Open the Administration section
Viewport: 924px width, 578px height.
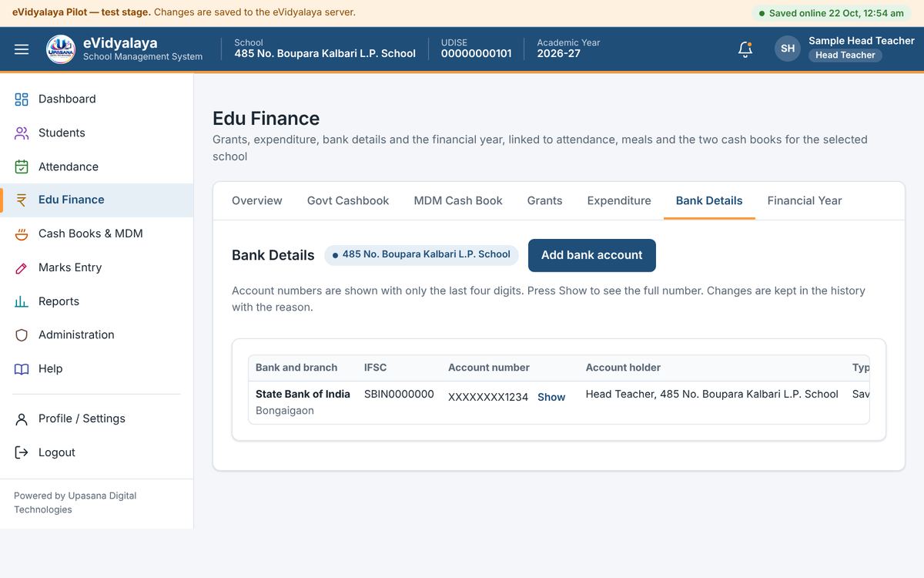click(96, 334)
